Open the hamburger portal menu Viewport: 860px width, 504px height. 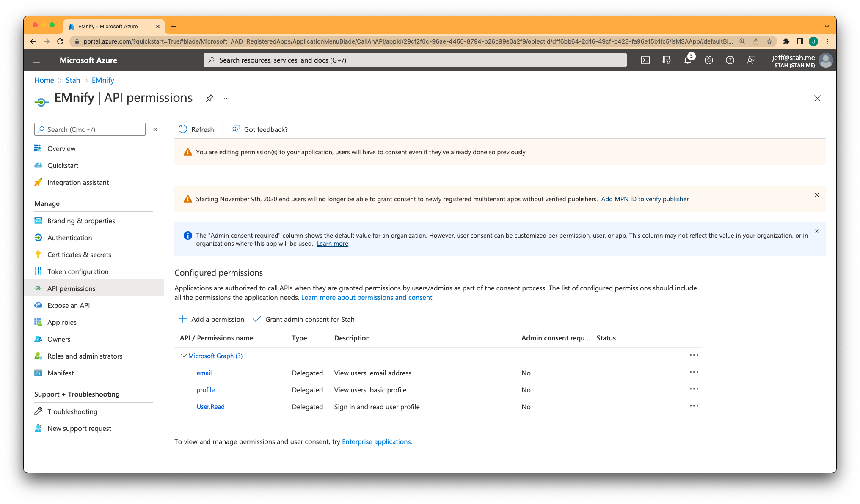[x=36, y=60]
